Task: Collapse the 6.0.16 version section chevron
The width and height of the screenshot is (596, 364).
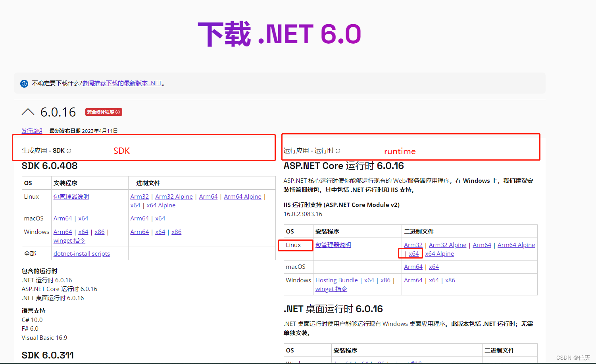Action: [28, 112]
